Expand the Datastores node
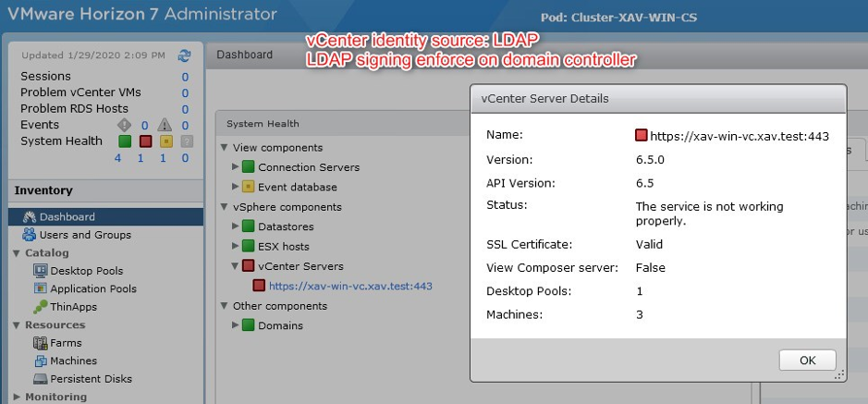The image size is (868, 404). (236, 226)
